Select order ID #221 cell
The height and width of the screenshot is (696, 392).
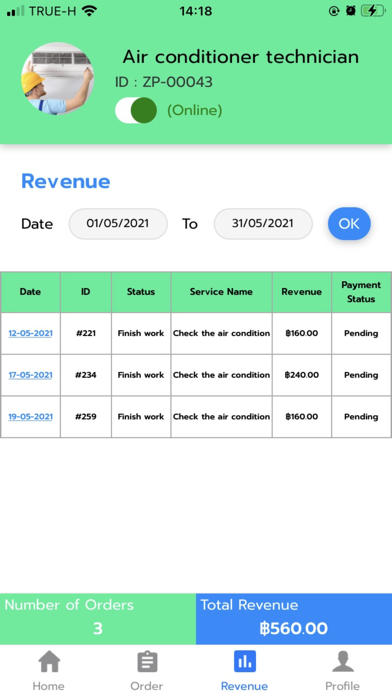(x=86, y=333)
